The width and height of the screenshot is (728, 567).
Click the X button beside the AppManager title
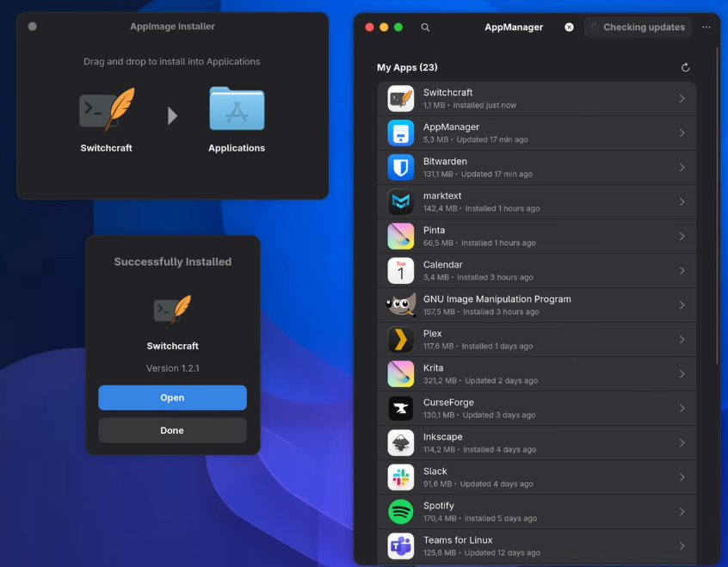(x=569, y=28)
